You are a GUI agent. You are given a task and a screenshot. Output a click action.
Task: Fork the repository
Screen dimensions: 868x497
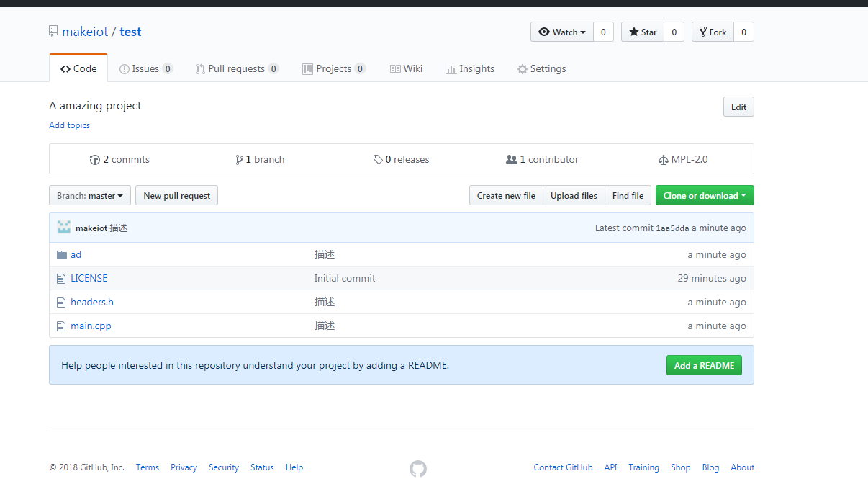point(713,32)
